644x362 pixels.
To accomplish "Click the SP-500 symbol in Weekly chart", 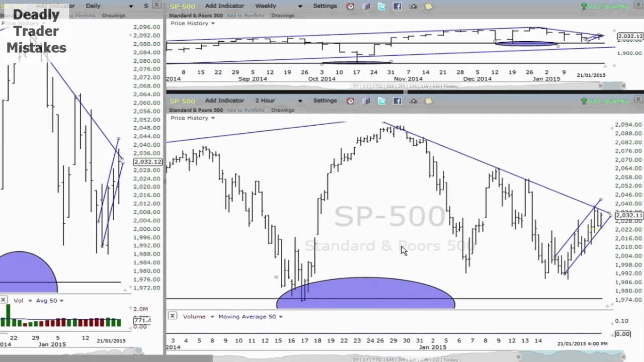I will tap(182, 6).
